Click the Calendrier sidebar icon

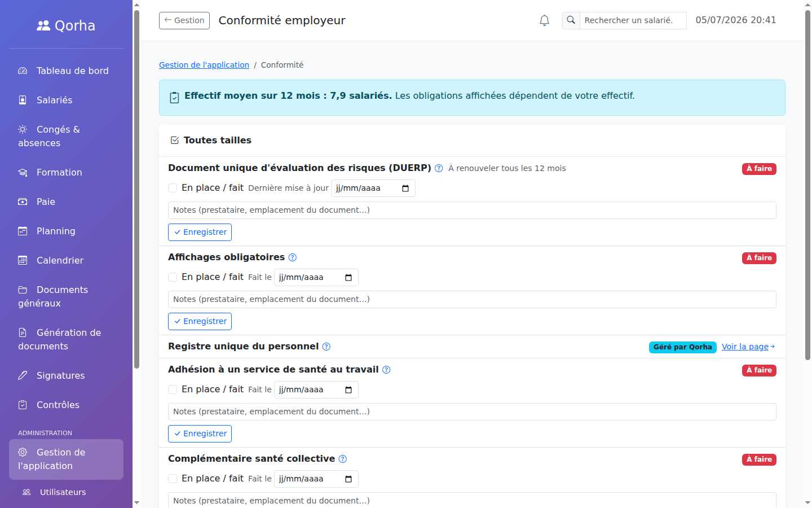pos(23,260)
